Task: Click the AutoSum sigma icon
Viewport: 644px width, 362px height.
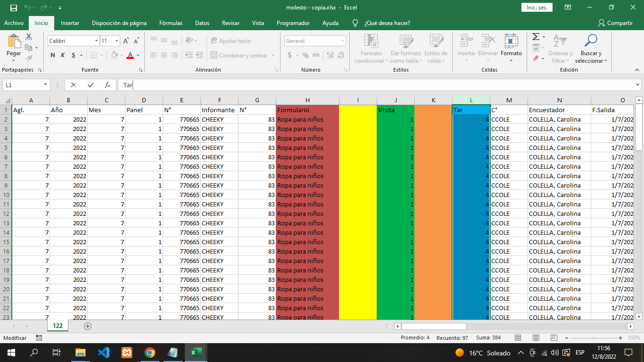Action: pyautogui.click(x=536, y=37)
